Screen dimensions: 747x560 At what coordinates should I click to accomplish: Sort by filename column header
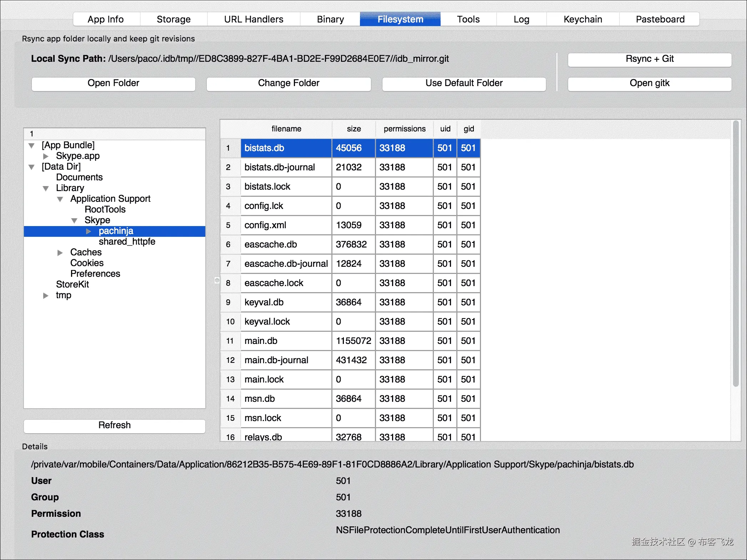[x=286, y=129]
